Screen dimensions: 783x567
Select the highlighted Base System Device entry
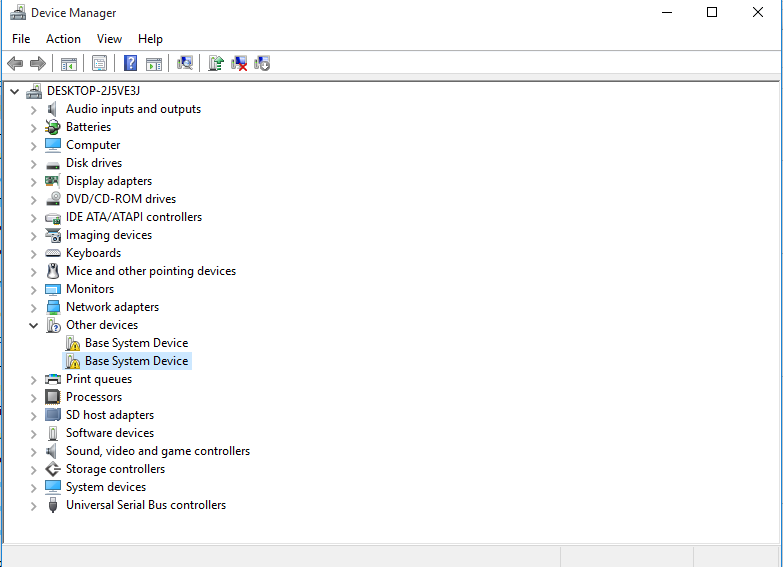tap(127, 361)
